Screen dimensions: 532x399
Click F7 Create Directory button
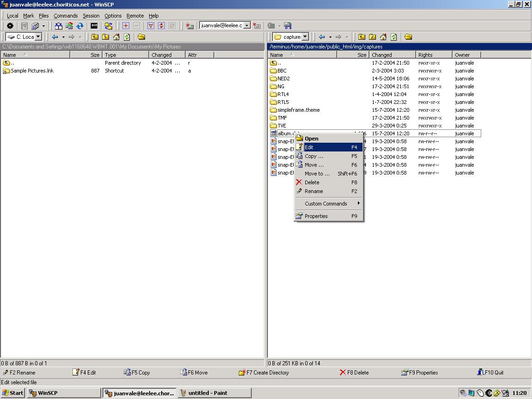click(264, 373)
